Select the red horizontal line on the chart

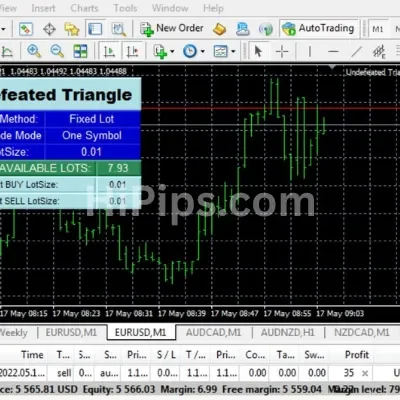click(x=270, y=108)
